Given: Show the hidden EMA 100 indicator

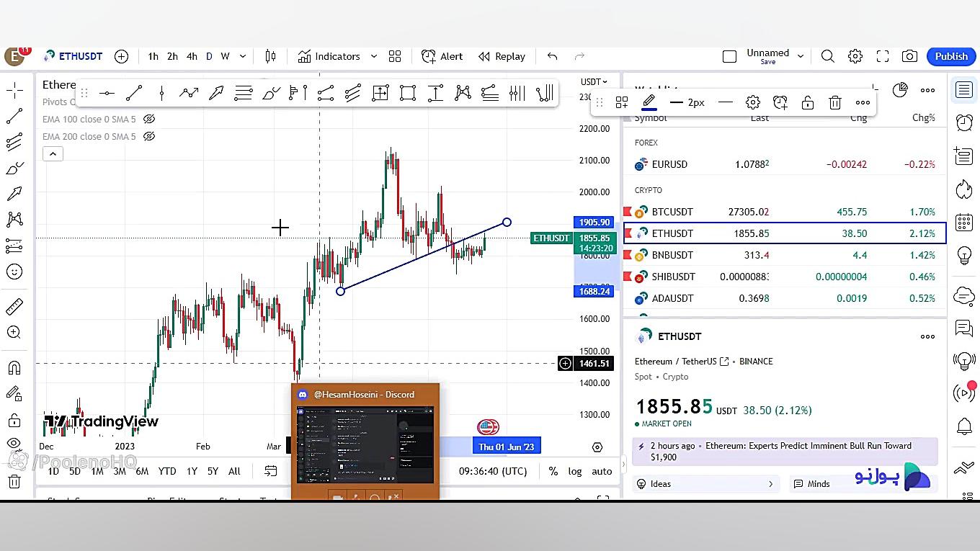Looking at the screenshot, I should click(149, 119).
